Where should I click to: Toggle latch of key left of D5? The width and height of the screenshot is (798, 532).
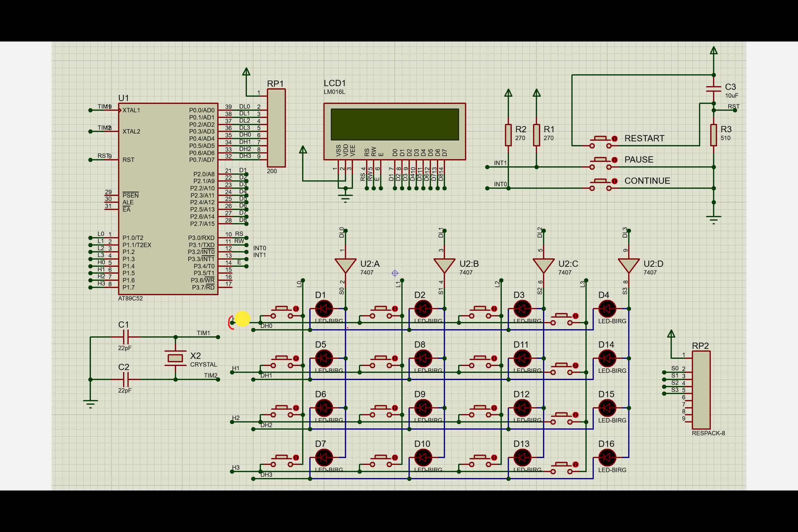[296, 358]
